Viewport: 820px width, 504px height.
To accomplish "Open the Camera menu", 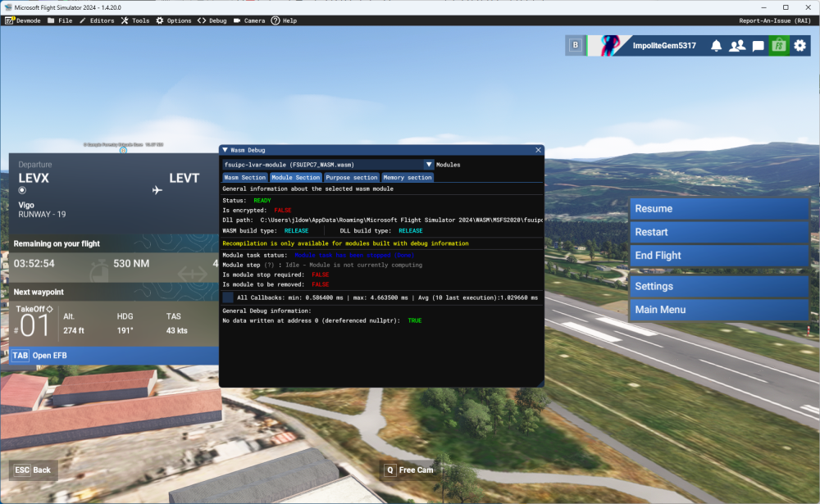I will [x=249, y=20].
